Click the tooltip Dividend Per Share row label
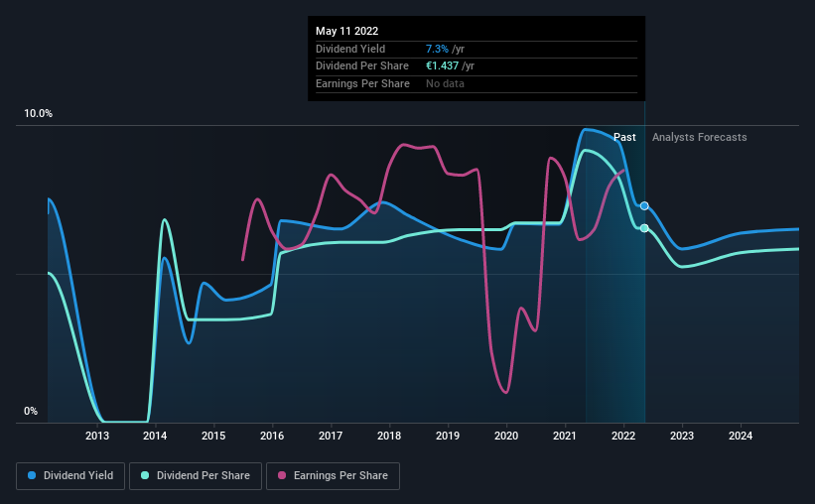Viewport: 815px width, 504px height. click(x=362, y=66)
